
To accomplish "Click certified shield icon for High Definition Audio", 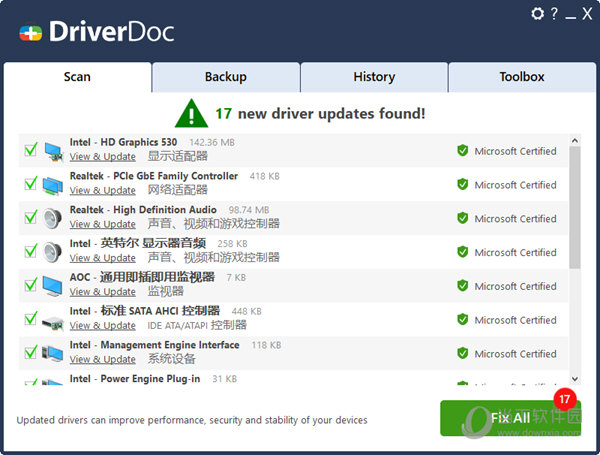I will [x=463, y=218].
